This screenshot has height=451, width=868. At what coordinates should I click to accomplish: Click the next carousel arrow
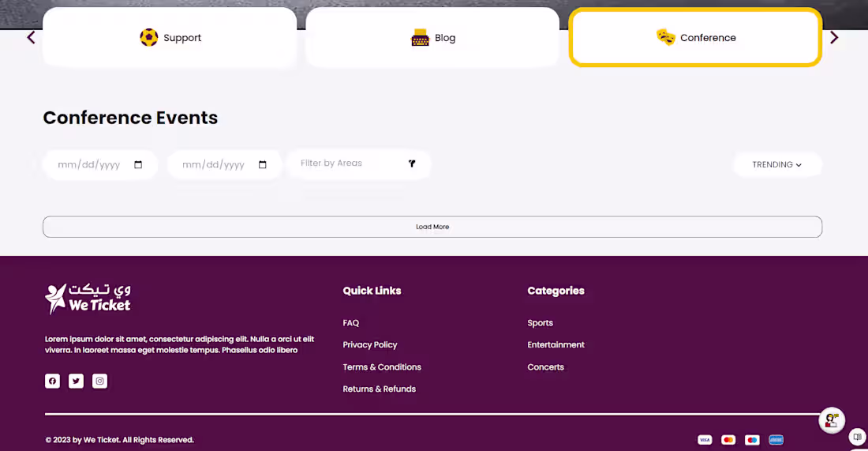(834, 38)
